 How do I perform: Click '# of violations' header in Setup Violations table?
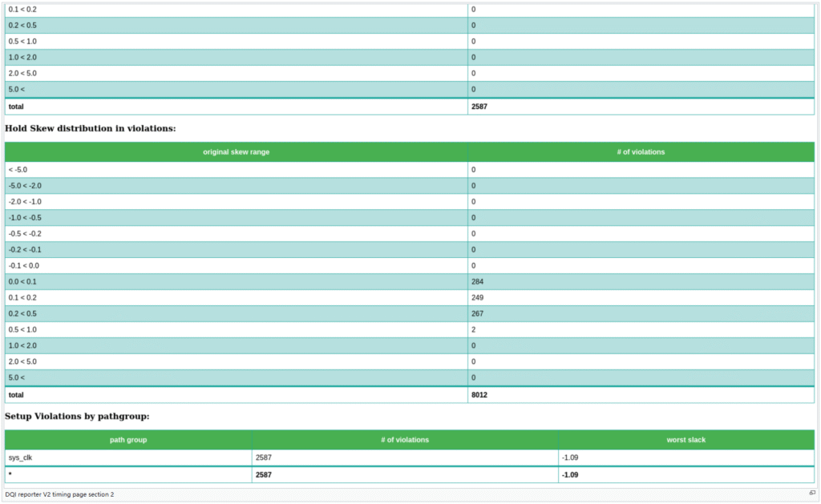405,440
